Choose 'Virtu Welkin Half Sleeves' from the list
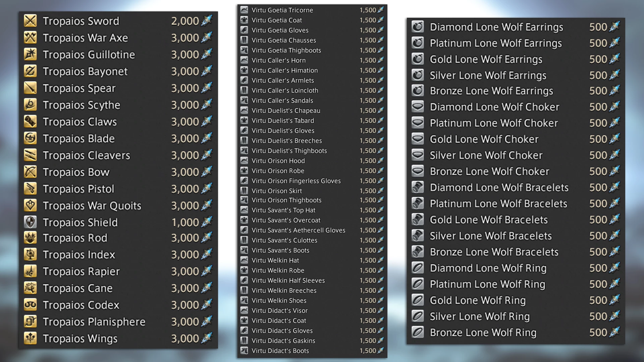The image size is (644, 362). click(x=288, y=281)
